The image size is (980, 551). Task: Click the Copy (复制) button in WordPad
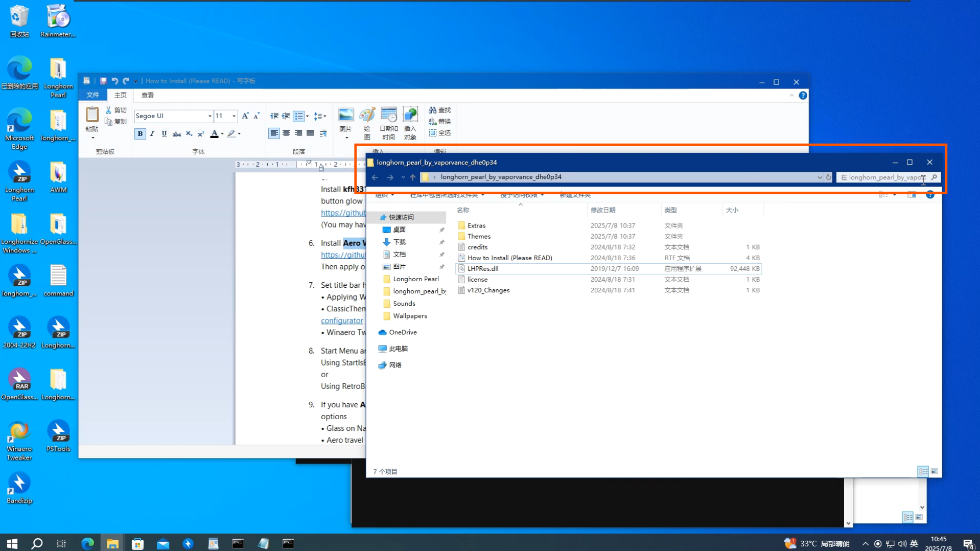click(116, 122)
